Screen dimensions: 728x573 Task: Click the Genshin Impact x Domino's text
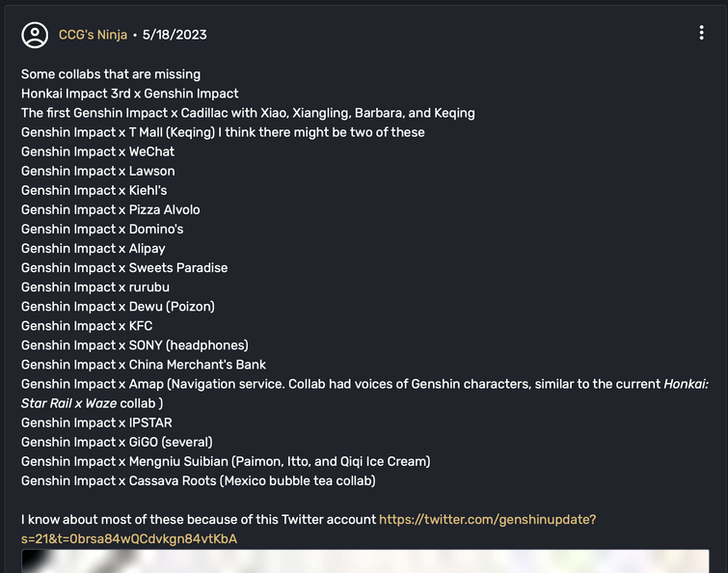click(x=102, y=229)
